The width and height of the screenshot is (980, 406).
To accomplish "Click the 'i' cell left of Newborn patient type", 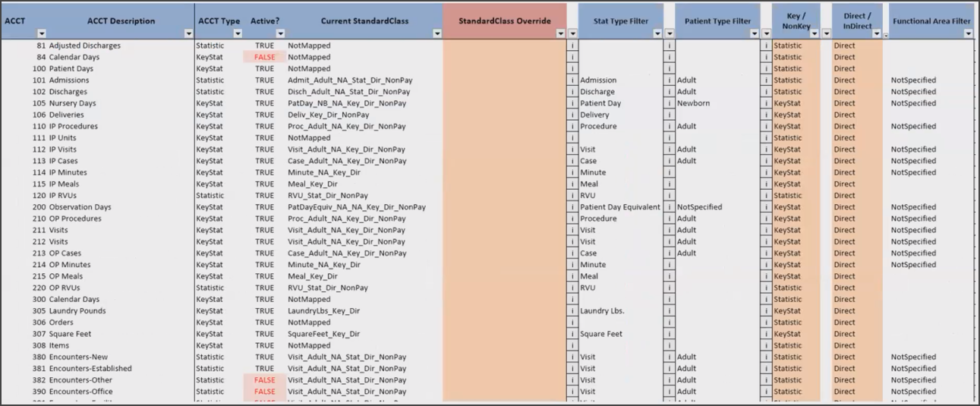I will tap(670, 103).
